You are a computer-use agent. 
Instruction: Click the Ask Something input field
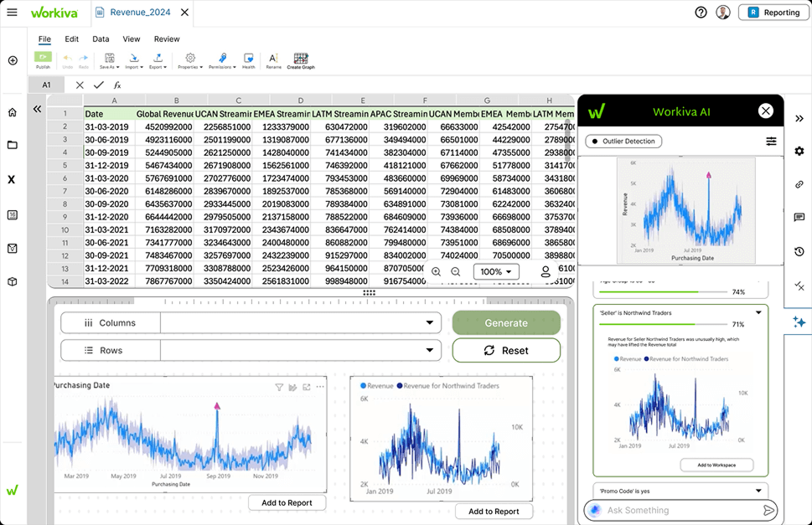[680, 511]
